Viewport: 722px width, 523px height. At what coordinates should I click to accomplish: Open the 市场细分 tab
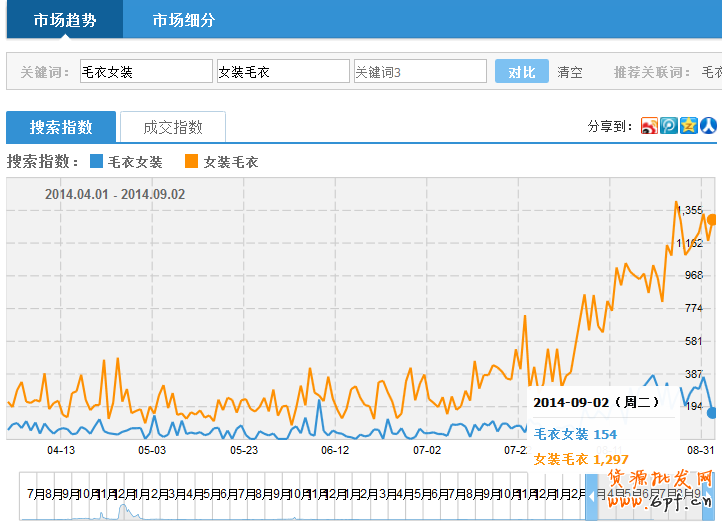point(183,20)
